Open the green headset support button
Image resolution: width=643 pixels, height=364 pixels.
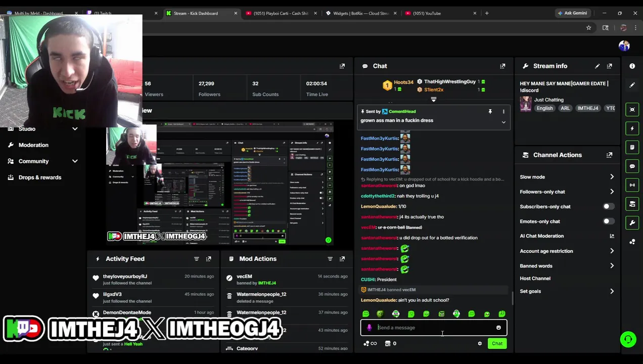628,339
